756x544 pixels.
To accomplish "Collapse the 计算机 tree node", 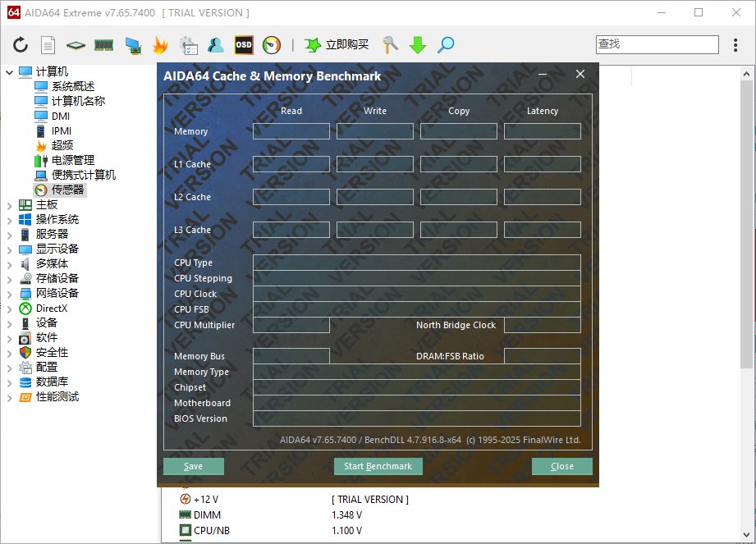I will [x=9, y=72].
